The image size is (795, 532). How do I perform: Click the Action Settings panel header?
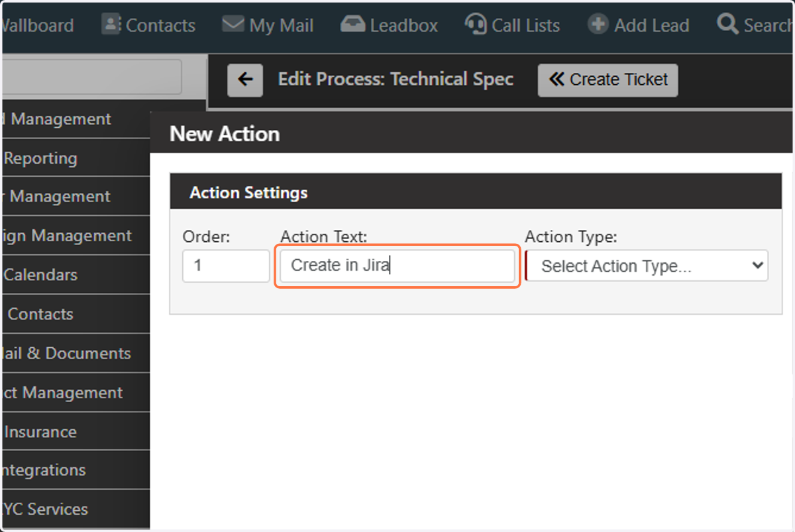(476, 193)
